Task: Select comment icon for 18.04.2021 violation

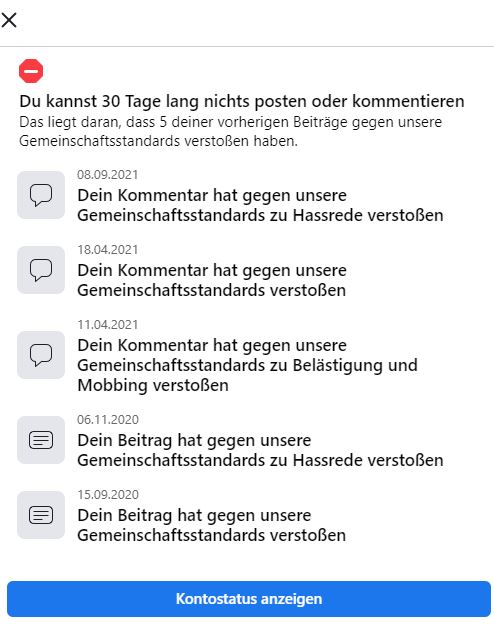Action: [41, 270]
